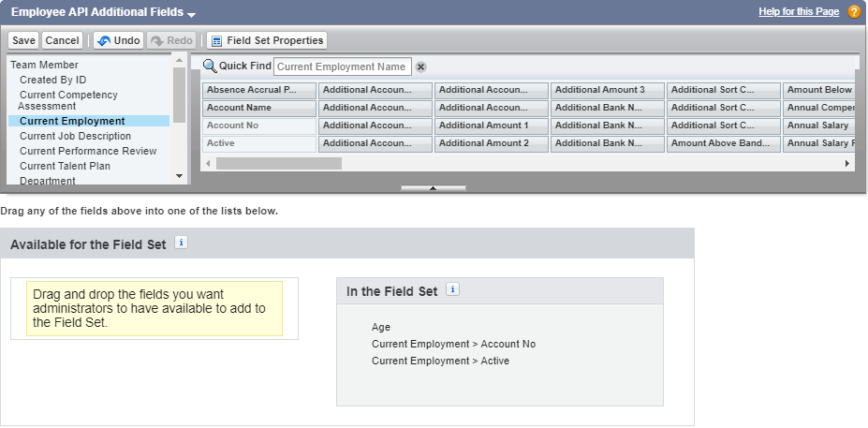Select the highlighted Current Employment item
The image size is (868, 428).
click(89, 121)
